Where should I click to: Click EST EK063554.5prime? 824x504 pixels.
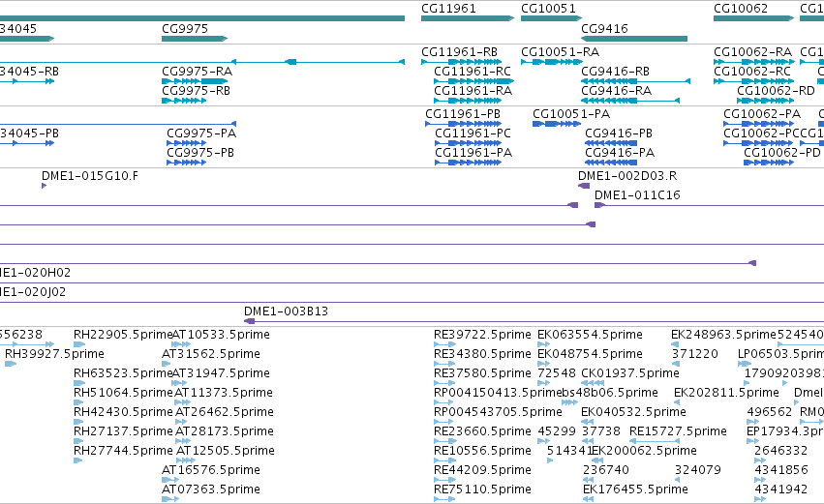543,344
